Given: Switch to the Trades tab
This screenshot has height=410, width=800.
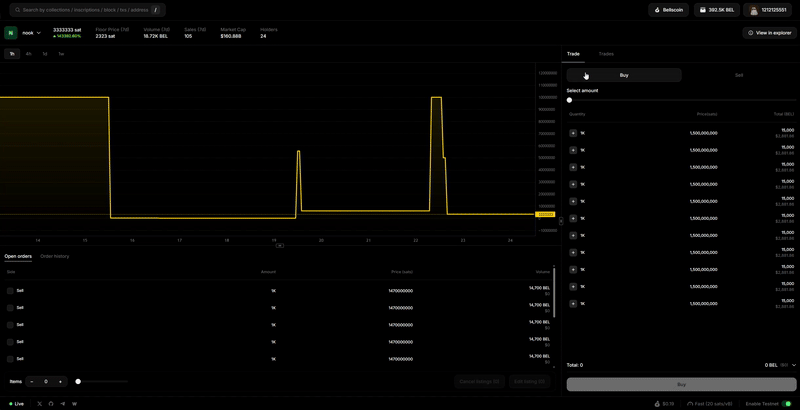Looking at the screenshot, I should coord(606,53).
